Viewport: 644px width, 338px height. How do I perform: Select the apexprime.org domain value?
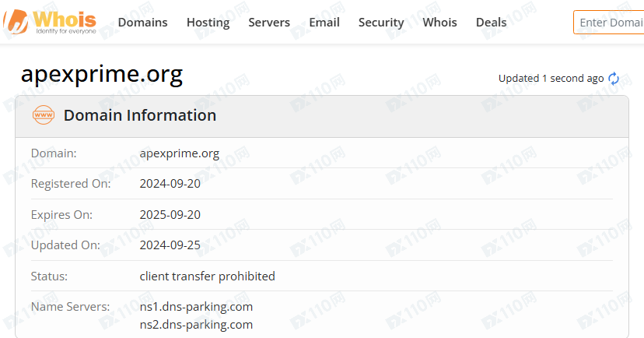click(x=180, y=153)
